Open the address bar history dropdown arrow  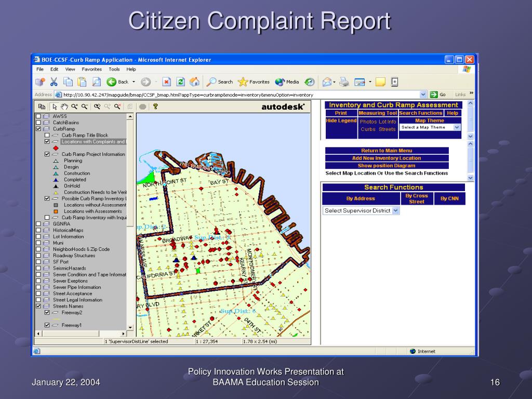pos(423,95)
